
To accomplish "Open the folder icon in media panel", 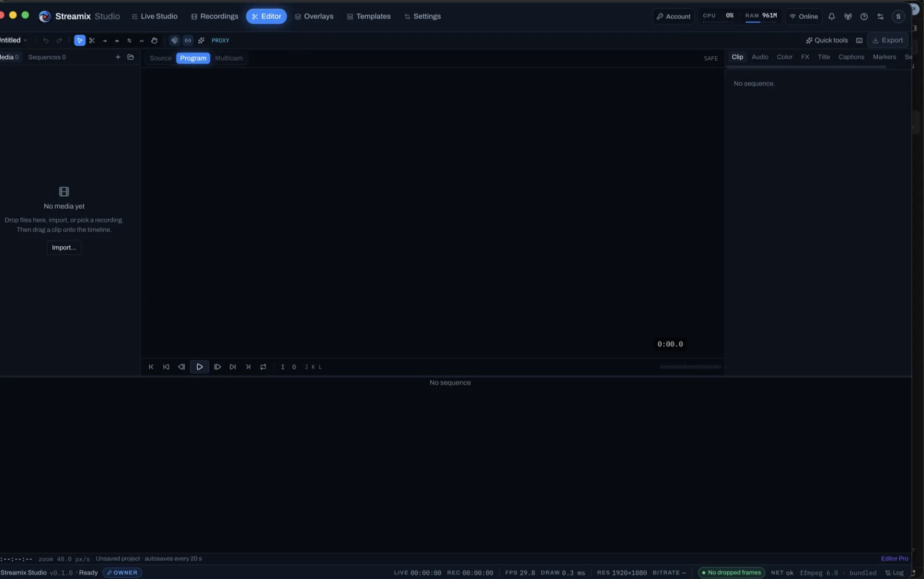I will click(130, 57).
